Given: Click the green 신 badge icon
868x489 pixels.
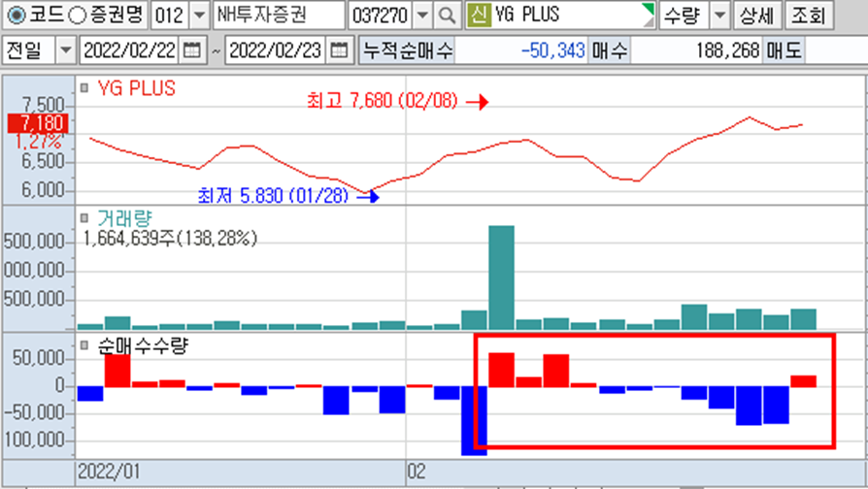Looking at the screenshot, I should [479, 15].
